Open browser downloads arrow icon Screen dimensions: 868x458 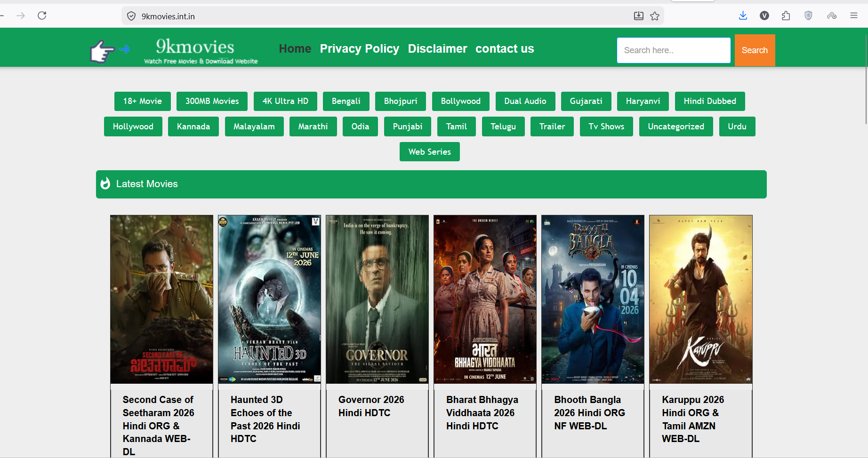tap(743, 16)
